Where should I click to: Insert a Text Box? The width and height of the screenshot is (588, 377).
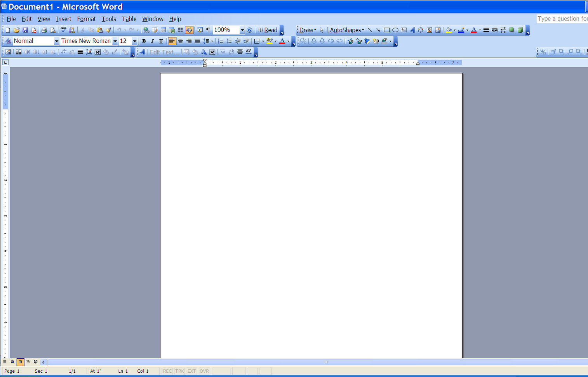click(x=404, y=30)
